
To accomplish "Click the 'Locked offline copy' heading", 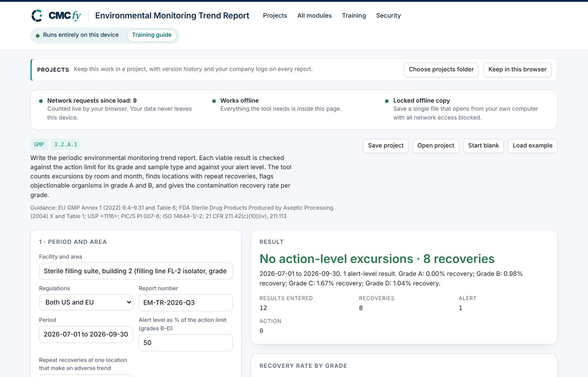I will [422, 100].
